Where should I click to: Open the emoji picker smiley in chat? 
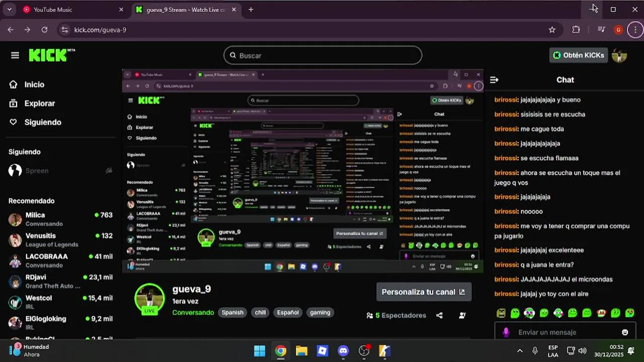625,332
